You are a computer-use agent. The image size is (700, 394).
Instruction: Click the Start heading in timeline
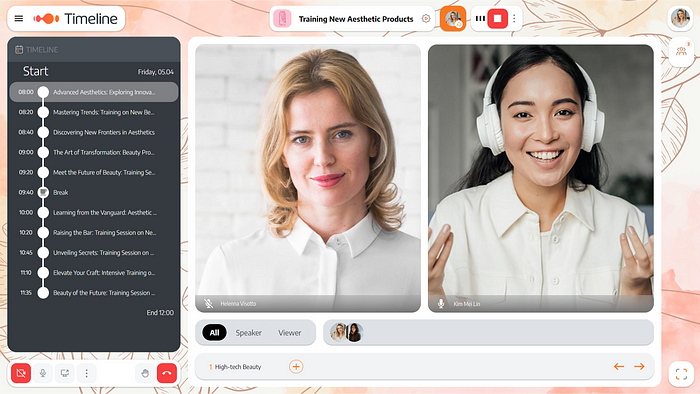click(35, 71)
